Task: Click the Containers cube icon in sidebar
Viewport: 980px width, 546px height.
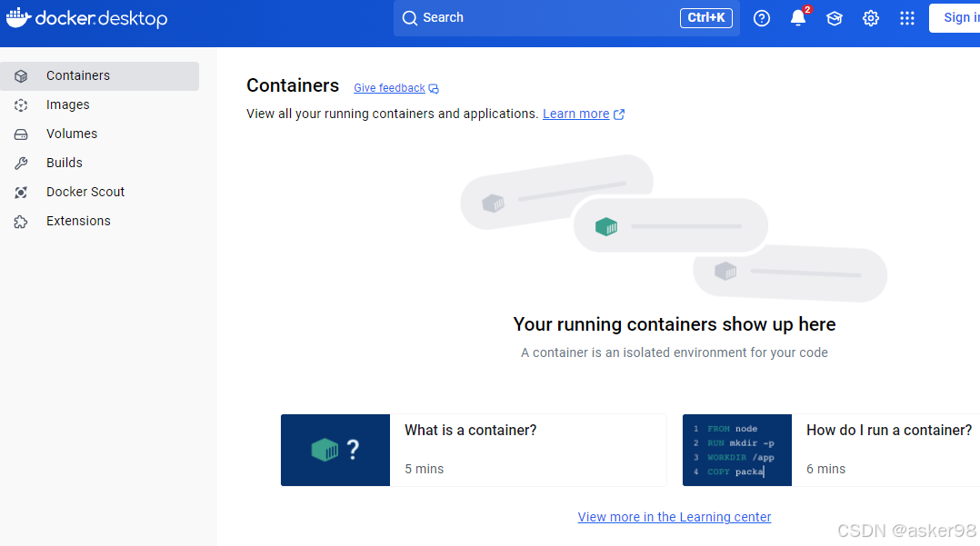Action: point(21,76)
